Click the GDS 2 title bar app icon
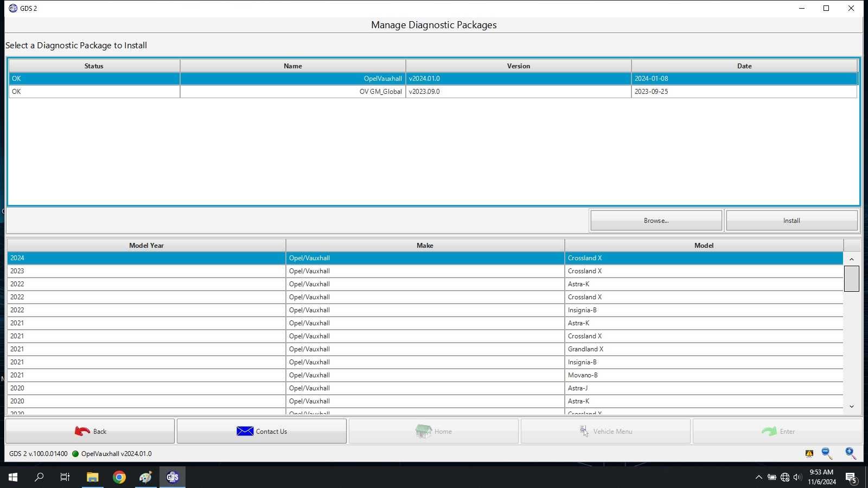868x488 pixels. tap(13, 8)
